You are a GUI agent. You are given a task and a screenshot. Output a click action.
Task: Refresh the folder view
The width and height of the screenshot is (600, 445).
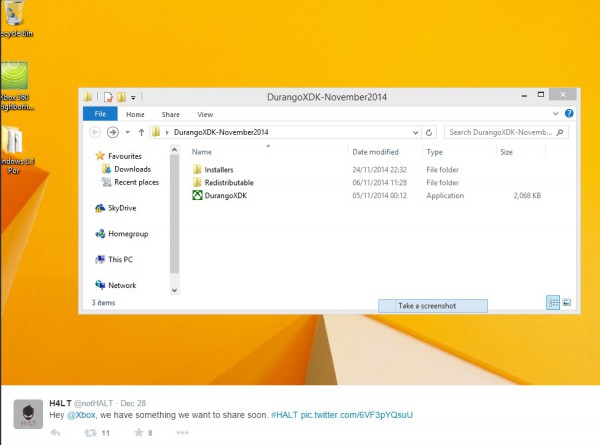tap(429, 133)
